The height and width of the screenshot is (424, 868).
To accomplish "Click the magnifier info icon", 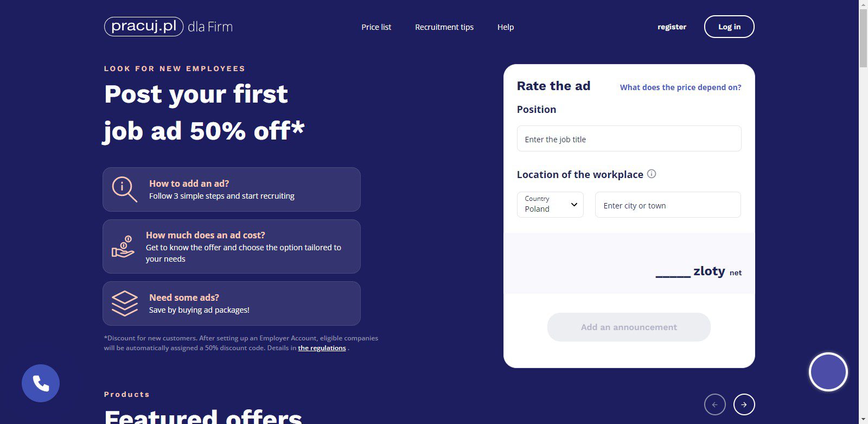I will pos(124,189).
